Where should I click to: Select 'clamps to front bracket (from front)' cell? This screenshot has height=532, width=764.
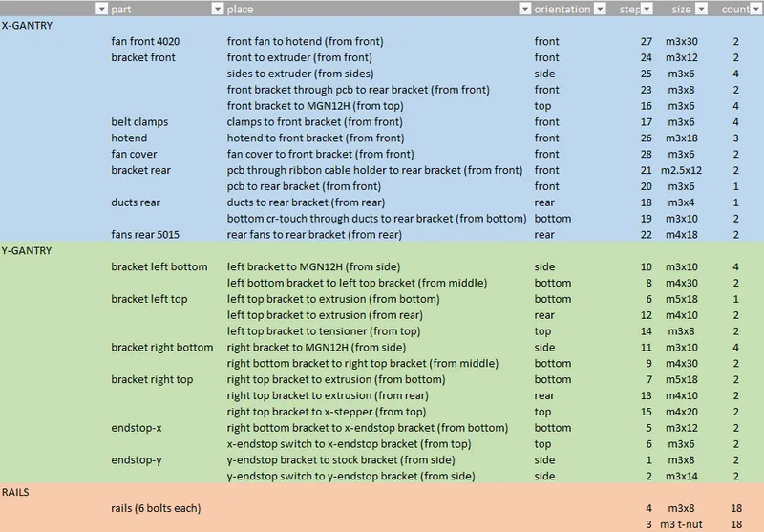click(315, 122)
